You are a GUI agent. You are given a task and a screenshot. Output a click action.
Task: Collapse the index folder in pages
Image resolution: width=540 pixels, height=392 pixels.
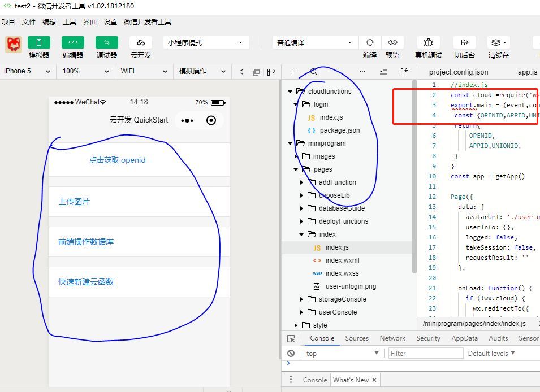point(301,234)
